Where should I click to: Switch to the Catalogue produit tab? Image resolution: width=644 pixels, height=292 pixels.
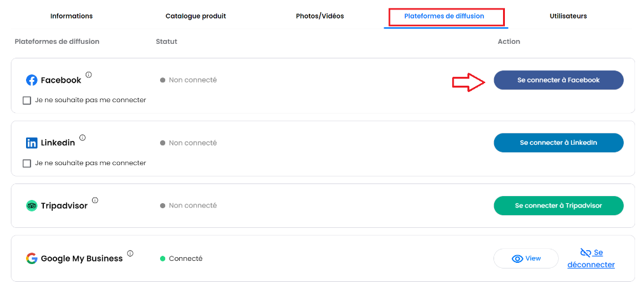(196, 16)
